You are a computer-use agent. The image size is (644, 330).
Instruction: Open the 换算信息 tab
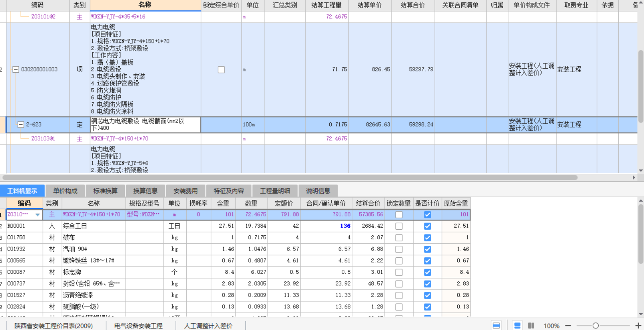point(145,191)
